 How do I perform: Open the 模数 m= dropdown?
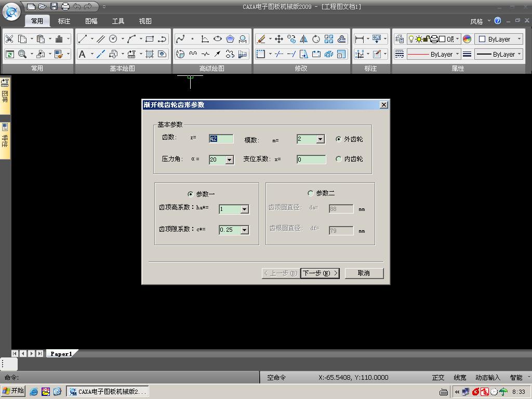coord(320,139)
